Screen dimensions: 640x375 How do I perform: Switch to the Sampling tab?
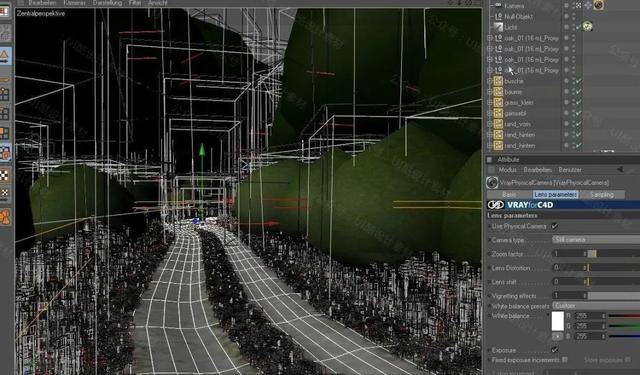pyautogui.click(x=602, y=195)
